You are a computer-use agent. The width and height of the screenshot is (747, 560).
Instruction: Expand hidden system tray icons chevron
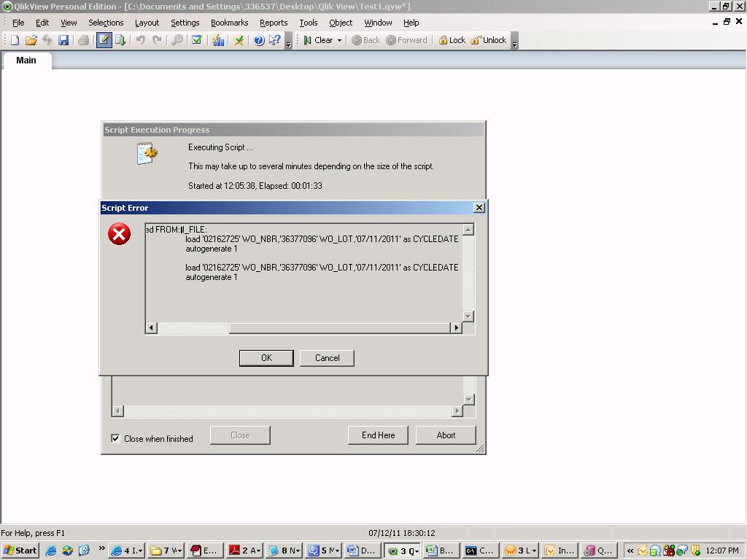(630, 551)
